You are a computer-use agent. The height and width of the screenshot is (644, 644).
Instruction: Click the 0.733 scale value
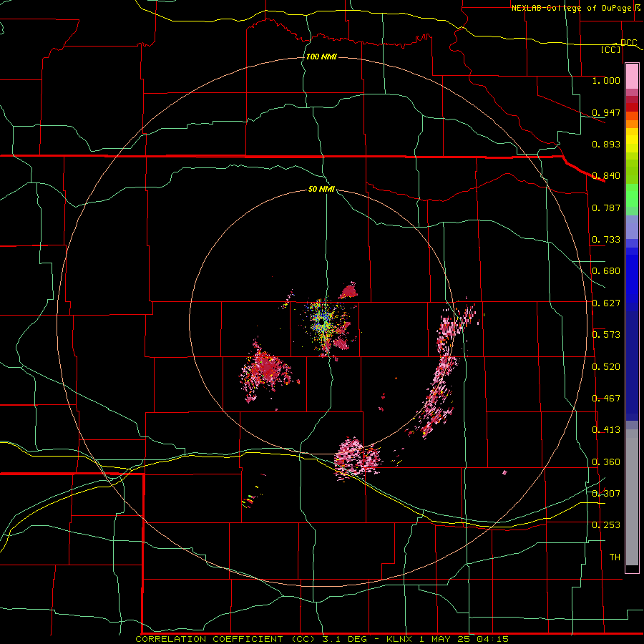[x=606, y=240]
